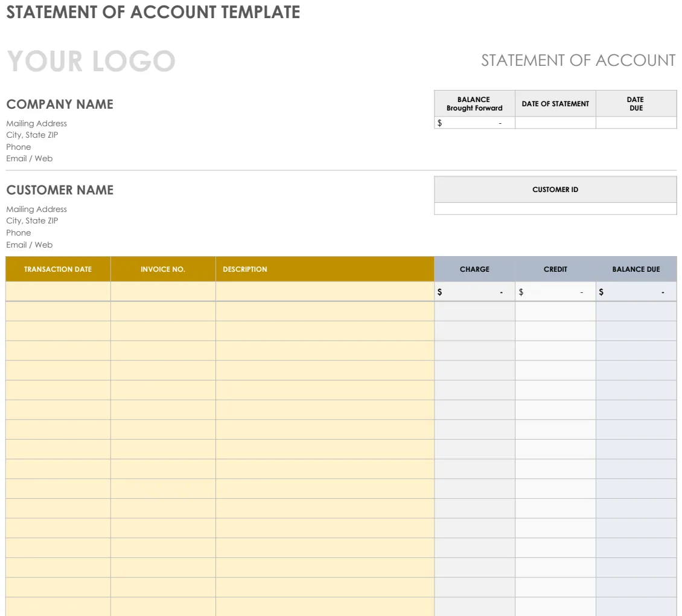This screenshot has width=682, height=616.
Task: Click the CREDIT column header
Action: tap(555, 269)
